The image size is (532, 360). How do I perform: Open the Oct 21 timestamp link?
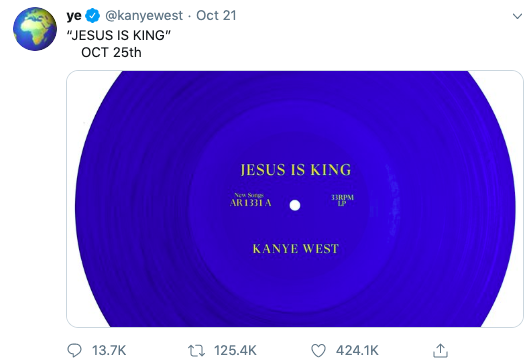click(x=216, y=16)
